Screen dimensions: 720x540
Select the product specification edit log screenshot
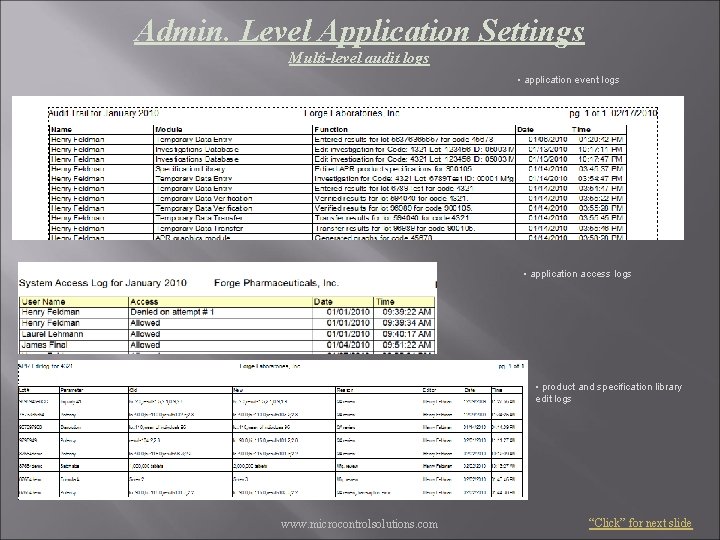[273, 430]
